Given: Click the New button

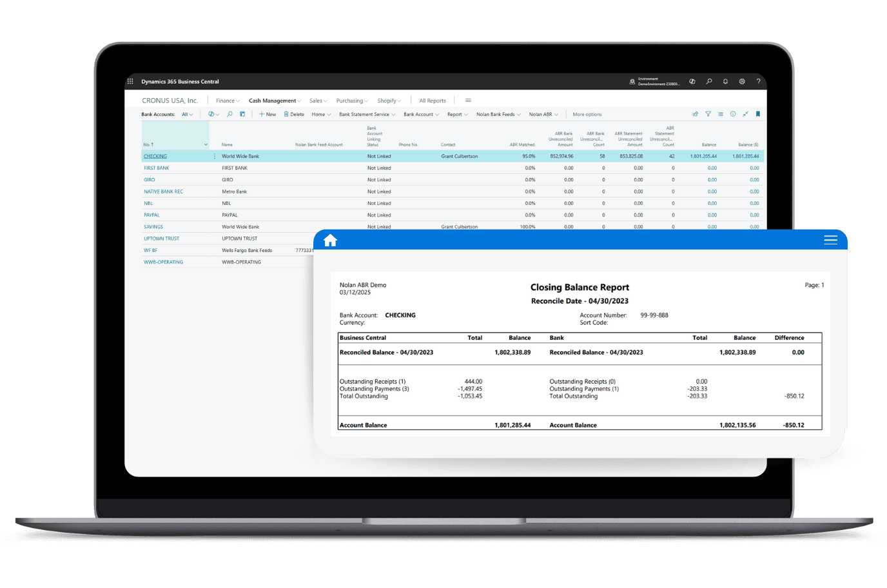Looking at the screenshot, I should [268, 114].
